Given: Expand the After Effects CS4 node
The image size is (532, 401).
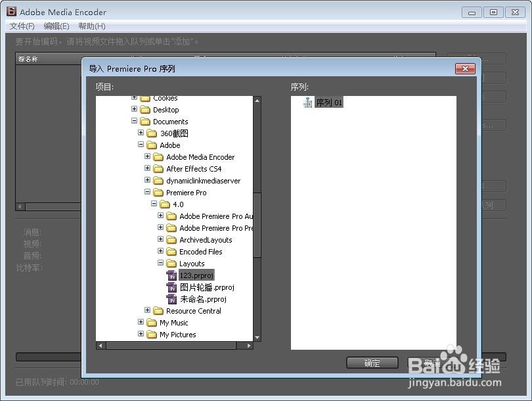Looking at the screenshot, I should click(147, 168).
